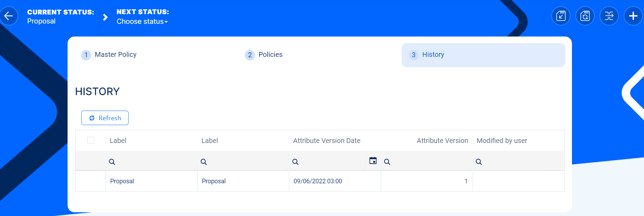Select the 09/06/2022 03:00 date cell
The width and height of the screenshot is (644, 216).
(318, 181)
